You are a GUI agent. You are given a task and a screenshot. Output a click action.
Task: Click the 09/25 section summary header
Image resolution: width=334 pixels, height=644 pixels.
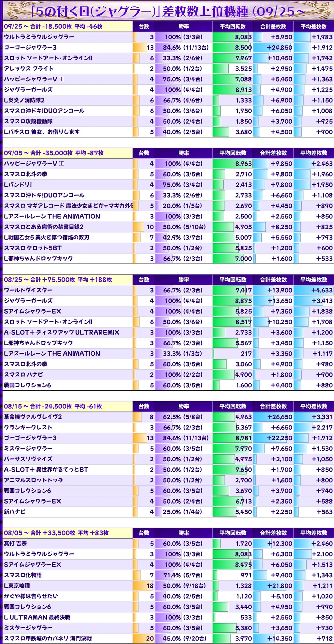pyautogui.click(x=68, y=26)
